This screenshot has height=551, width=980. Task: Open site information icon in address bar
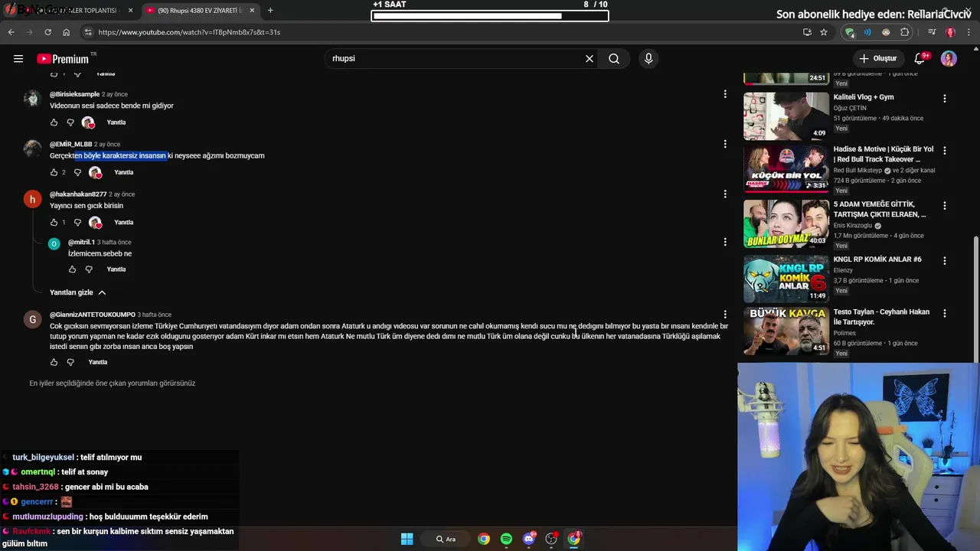click(89, 32)
